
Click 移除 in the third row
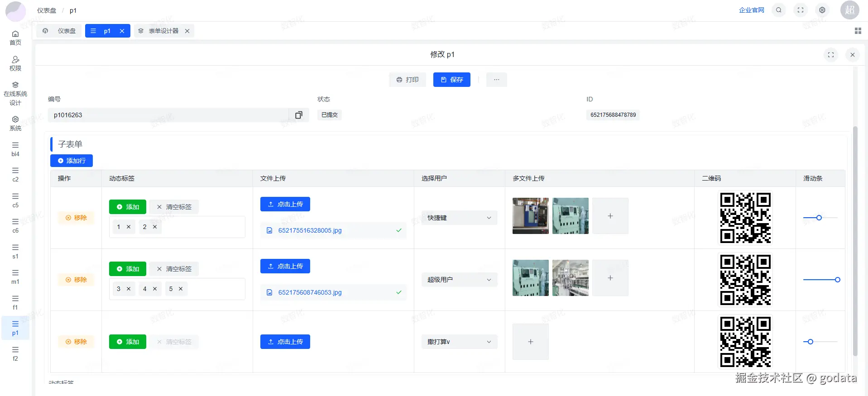(x=76, y=342)
